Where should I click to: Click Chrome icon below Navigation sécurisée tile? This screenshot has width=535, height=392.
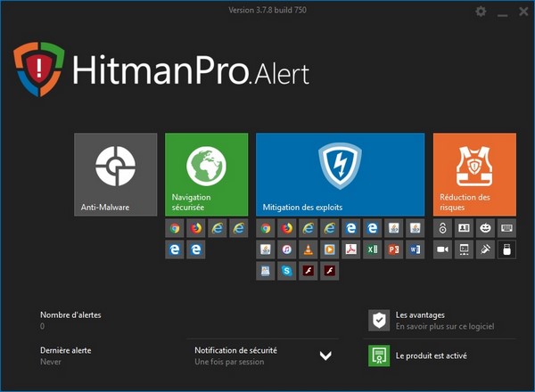[x=175, y=228]
